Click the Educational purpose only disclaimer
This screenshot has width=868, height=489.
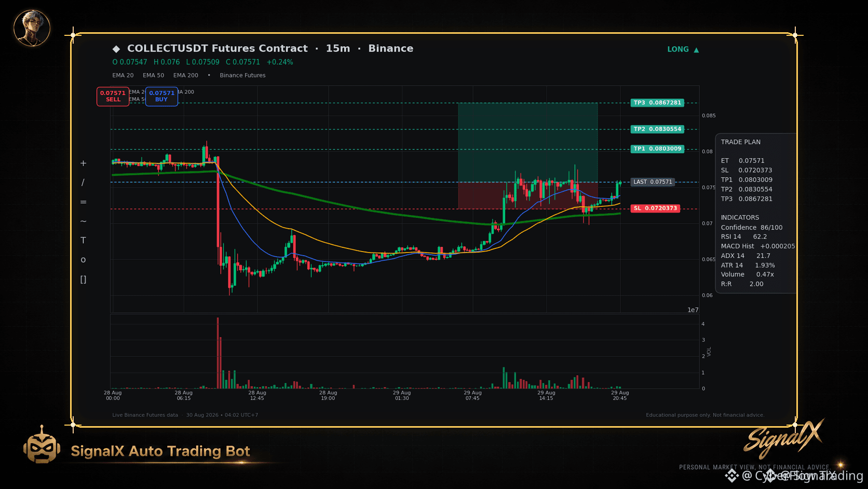[x=705, y=415]
